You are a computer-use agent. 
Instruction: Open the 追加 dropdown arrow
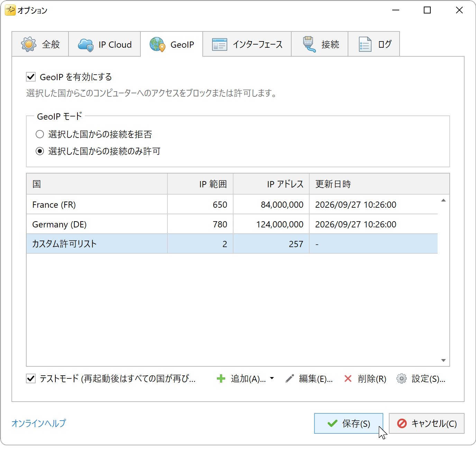pos(272,378)
